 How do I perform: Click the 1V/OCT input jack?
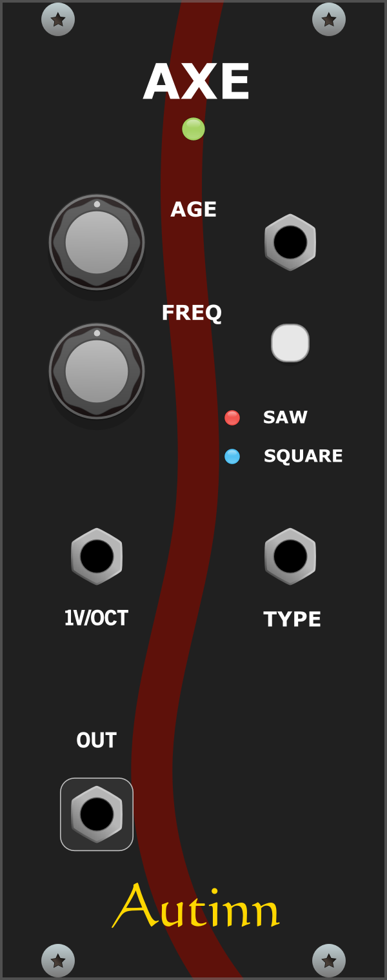tap(97, 556)
